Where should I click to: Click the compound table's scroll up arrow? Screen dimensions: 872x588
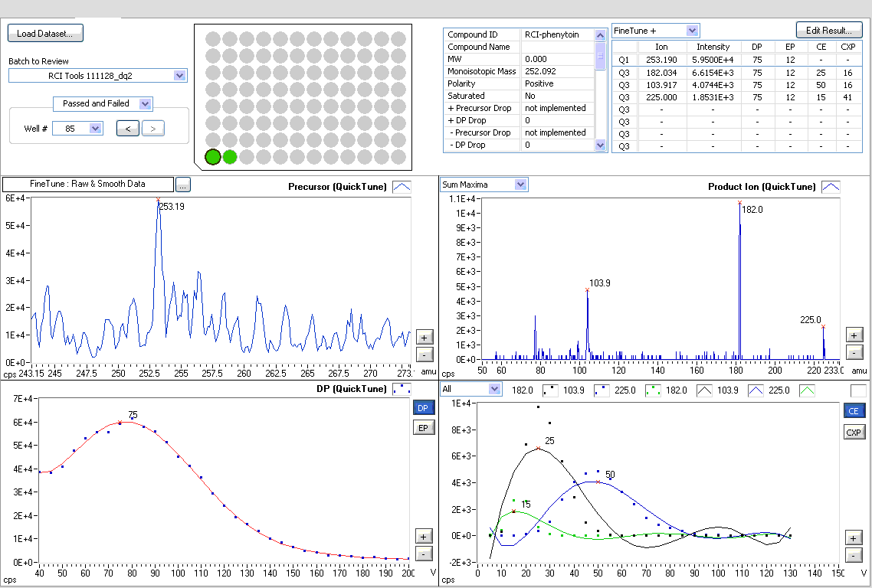pyautogui.click(x=600, y=35)
